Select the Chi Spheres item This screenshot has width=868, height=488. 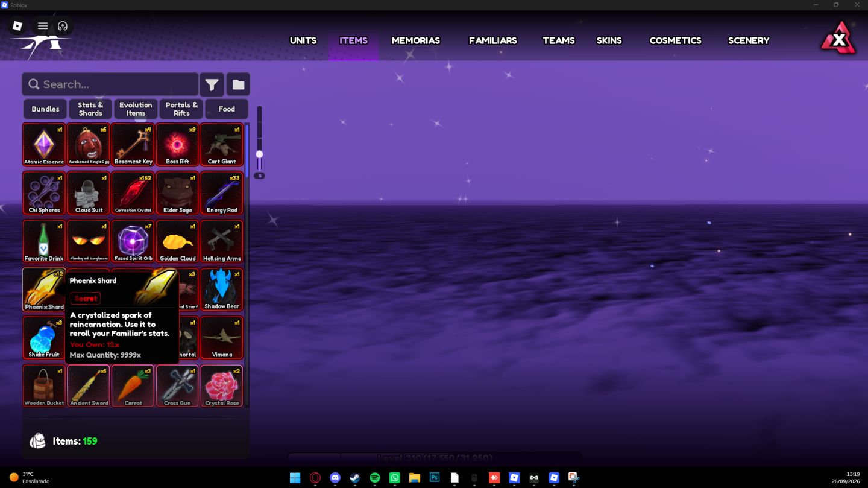[x=44, y=193]
